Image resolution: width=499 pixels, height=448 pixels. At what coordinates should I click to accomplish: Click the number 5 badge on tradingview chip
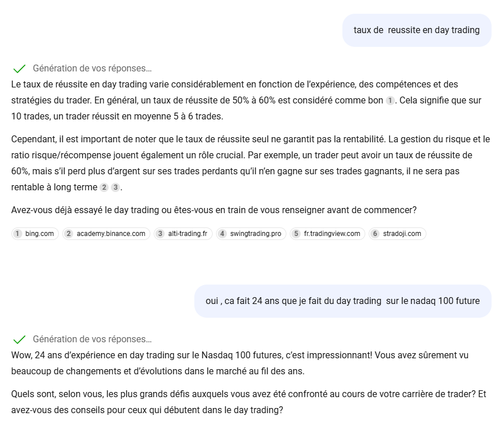click(x=296, y=234)
